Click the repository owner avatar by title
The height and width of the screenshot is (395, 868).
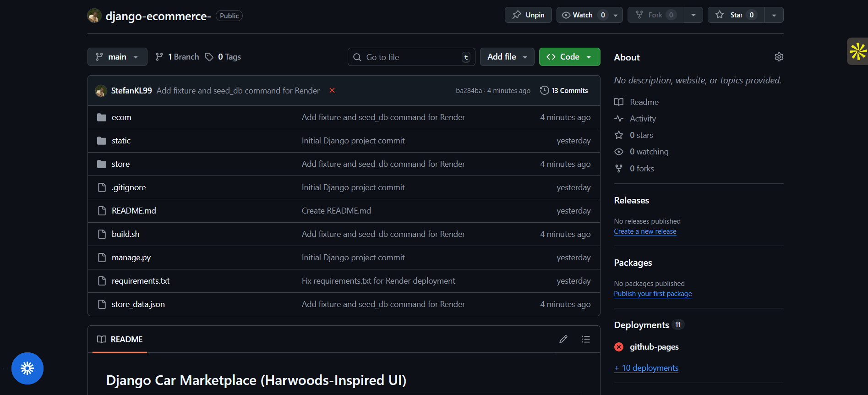click(94, 16)
